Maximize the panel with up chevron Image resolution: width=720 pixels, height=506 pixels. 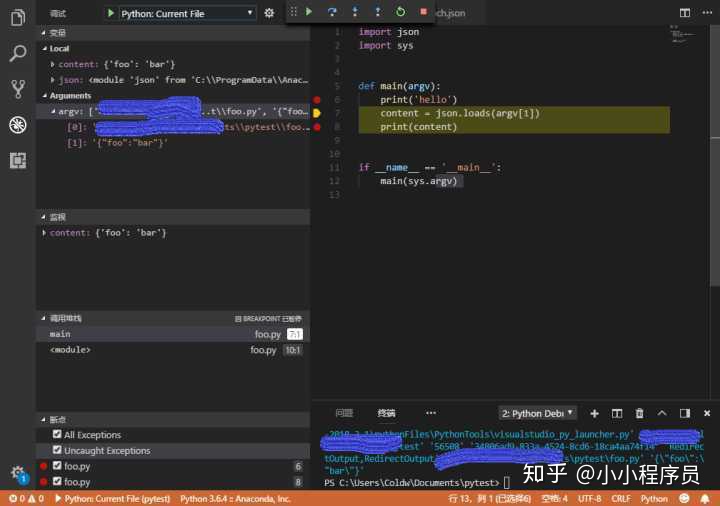tap(662, 413)
